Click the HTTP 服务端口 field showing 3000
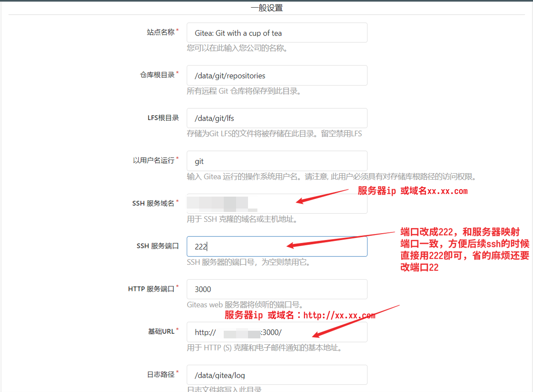The width and height of the screenshot is (533, 392). tap(277, 289)
